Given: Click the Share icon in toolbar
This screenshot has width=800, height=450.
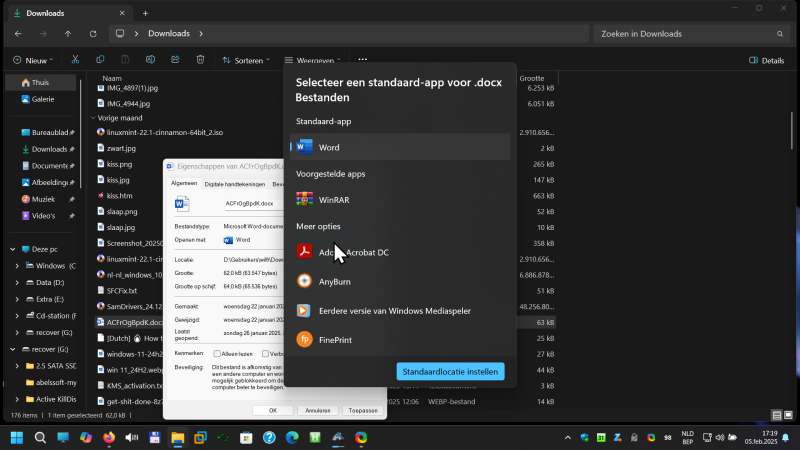Looking at the screenshot, I should pos(175,60).
